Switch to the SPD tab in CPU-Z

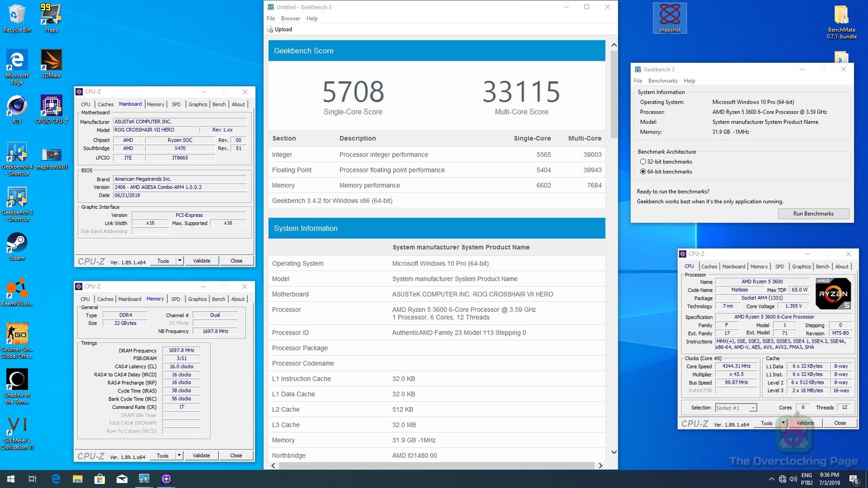point(780,266)
